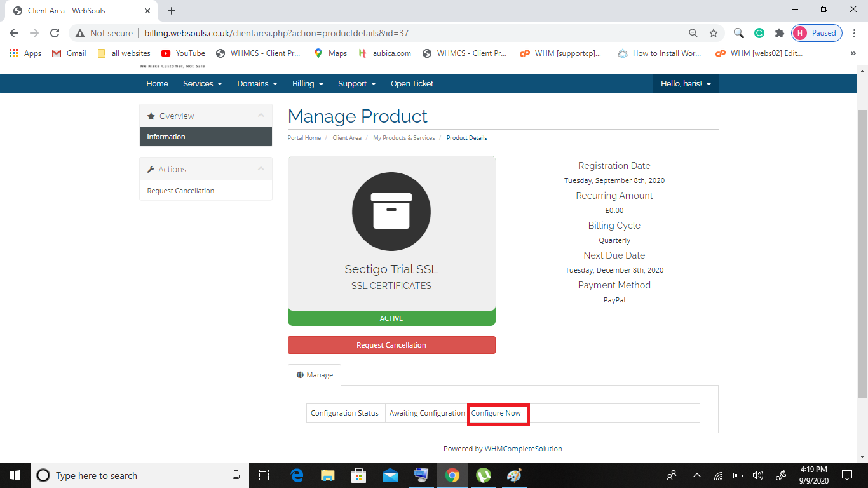
Task: Click the Windows taskbar search box
Action: [140, 475]
